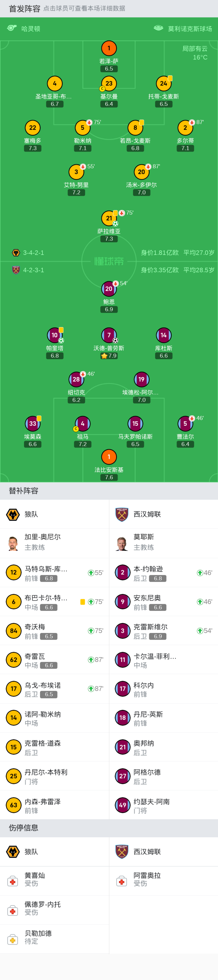Viewport: 218px width, 980px height.
Task: Click the stadium icon beside 莫利诺克斯球场
Action: pyautogui.click(x=158, y=28)
